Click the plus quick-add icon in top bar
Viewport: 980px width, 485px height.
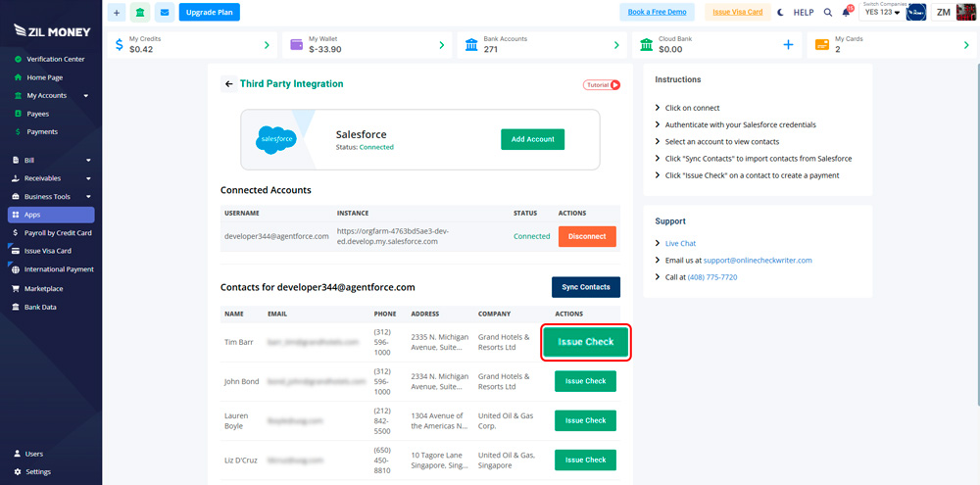(x=117, y=12)
